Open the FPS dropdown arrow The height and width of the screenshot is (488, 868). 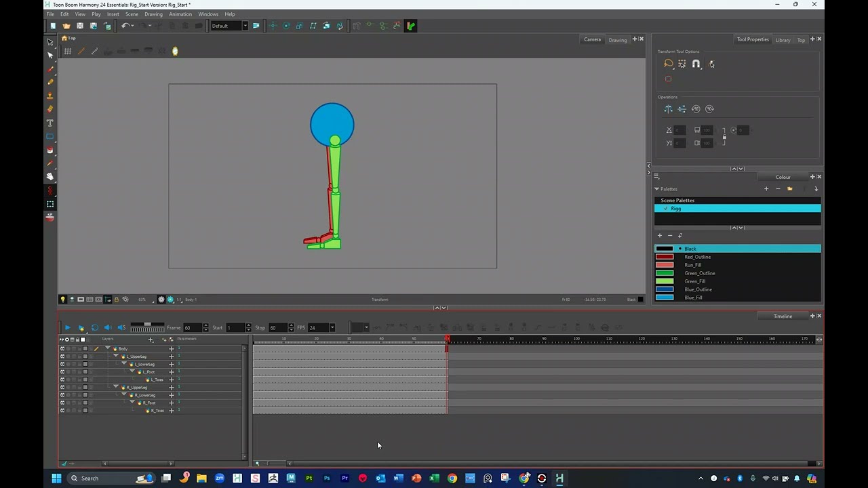[x=332, y=328]
